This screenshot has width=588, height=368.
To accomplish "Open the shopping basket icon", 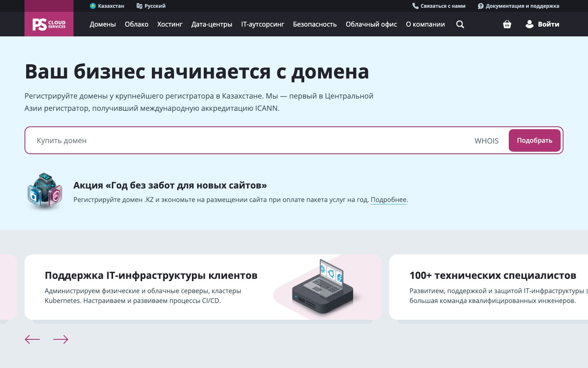I will 507,24.
